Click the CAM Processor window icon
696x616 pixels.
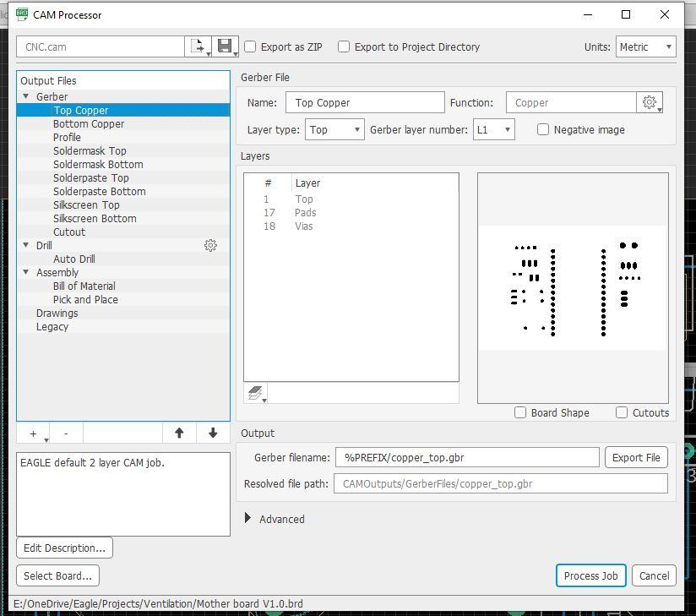pyautogui.click(x=22, y=14)
